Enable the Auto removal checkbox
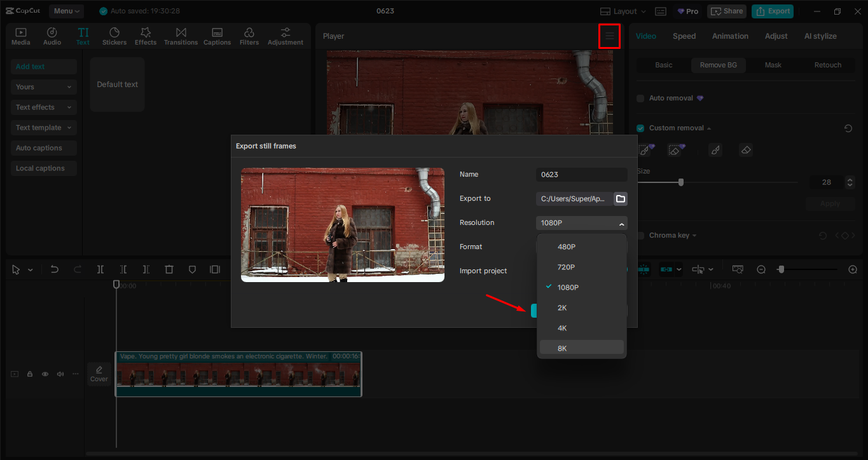The image size is (868, 460). pyautogui.click(x=640, y=98)
